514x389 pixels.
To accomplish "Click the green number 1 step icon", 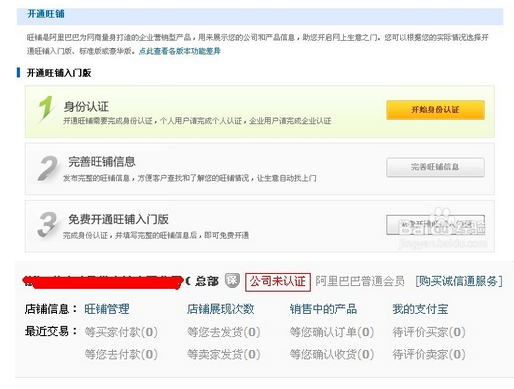I will [46, 109].
